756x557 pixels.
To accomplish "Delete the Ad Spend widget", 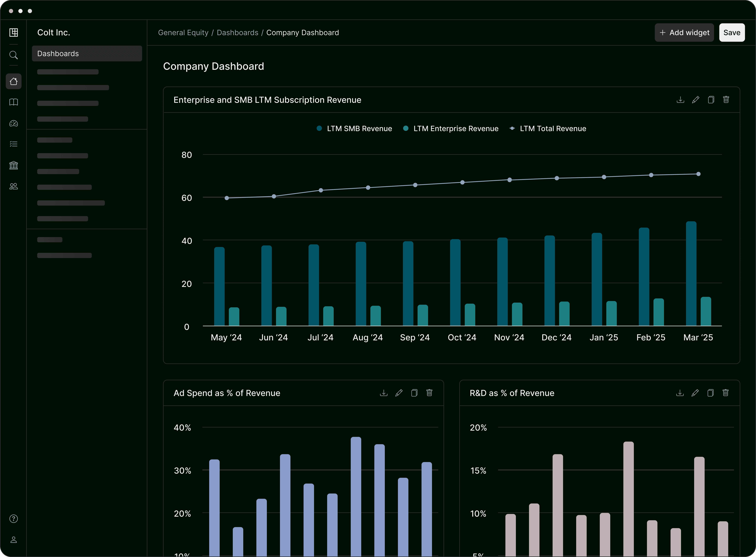I will pos(429,393).
